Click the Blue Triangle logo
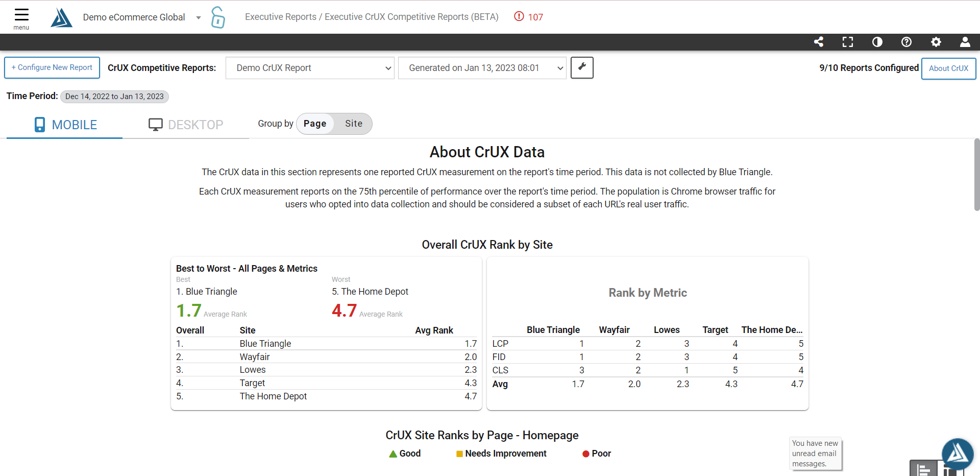The width and height of the screenshot is (980, 476). pyautogui.click(x=61, y=18)
